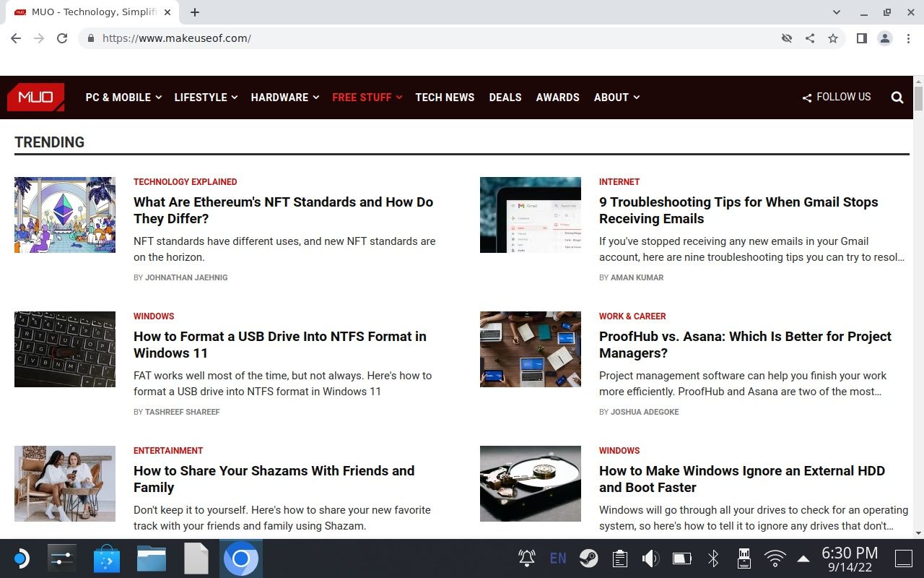Viewport: 924px width, 578px height.
Task: Open the Tech News menu item
Action: click(445, 97)
